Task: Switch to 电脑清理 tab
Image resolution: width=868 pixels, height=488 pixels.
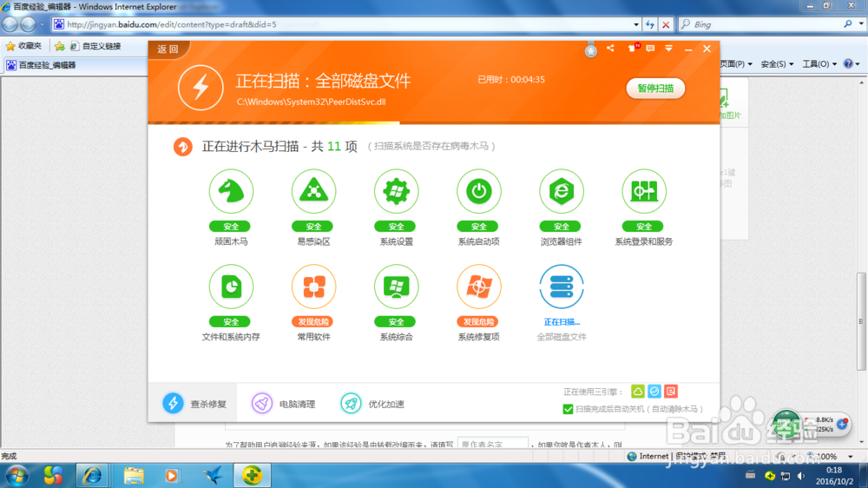Action: pos(283,403)
